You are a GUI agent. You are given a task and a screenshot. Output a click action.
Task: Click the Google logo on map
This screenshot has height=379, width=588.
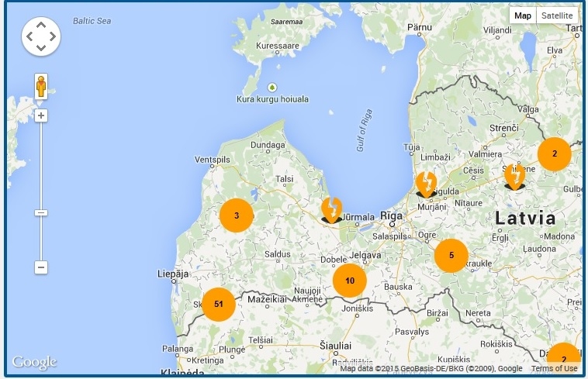click(x=34, y=362)
